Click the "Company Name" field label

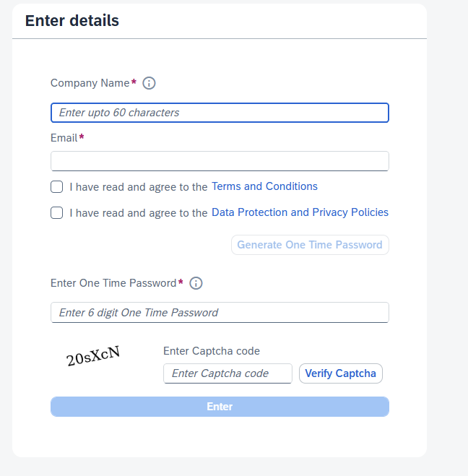click(x=90, y=83)
